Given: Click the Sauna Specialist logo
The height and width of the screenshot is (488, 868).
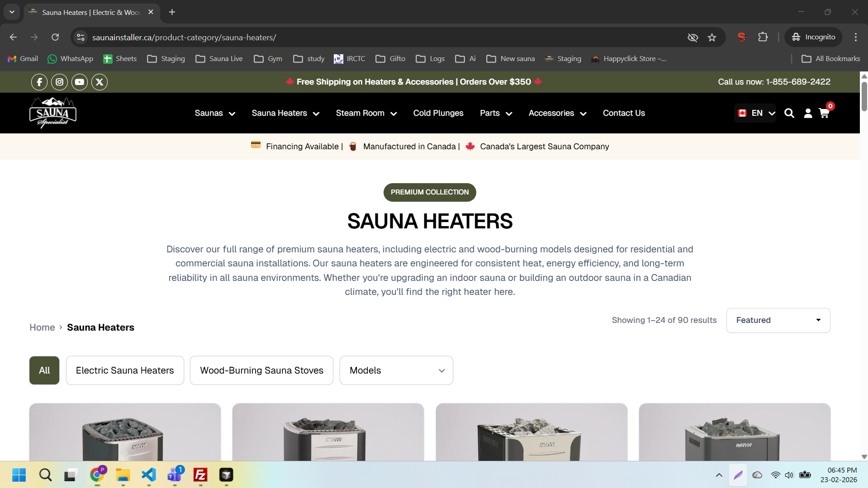Looking at the screenshot, I should pos(52,113).
